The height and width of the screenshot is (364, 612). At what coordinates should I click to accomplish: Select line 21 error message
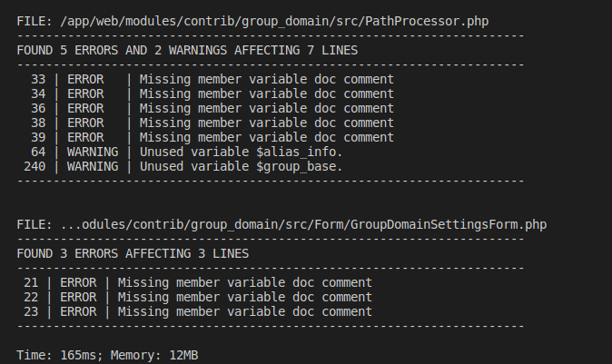click(245, 282)
